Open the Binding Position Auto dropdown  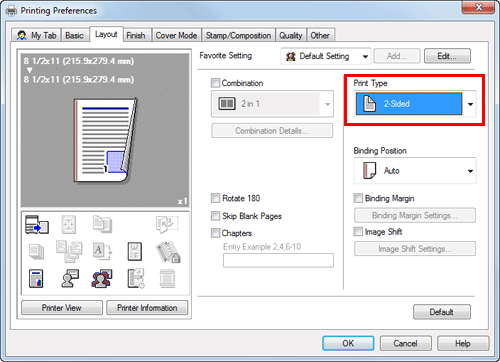coord(415,171)
